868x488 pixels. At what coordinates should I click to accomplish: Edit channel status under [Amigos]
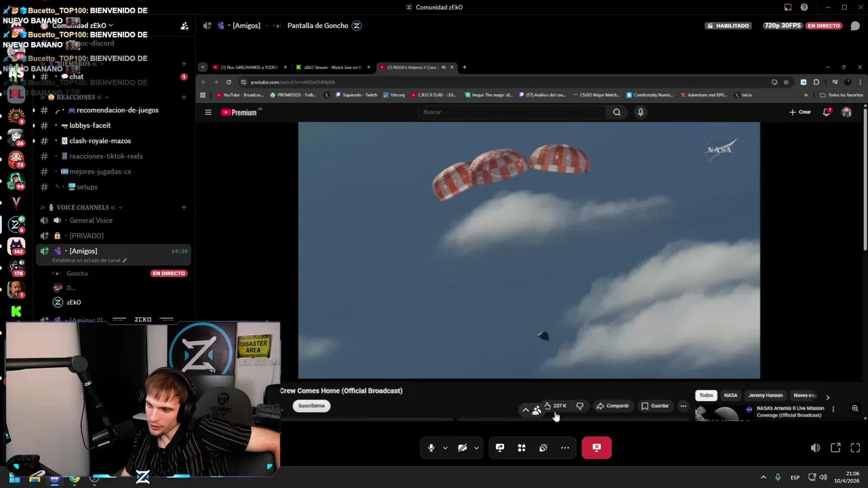90,260
